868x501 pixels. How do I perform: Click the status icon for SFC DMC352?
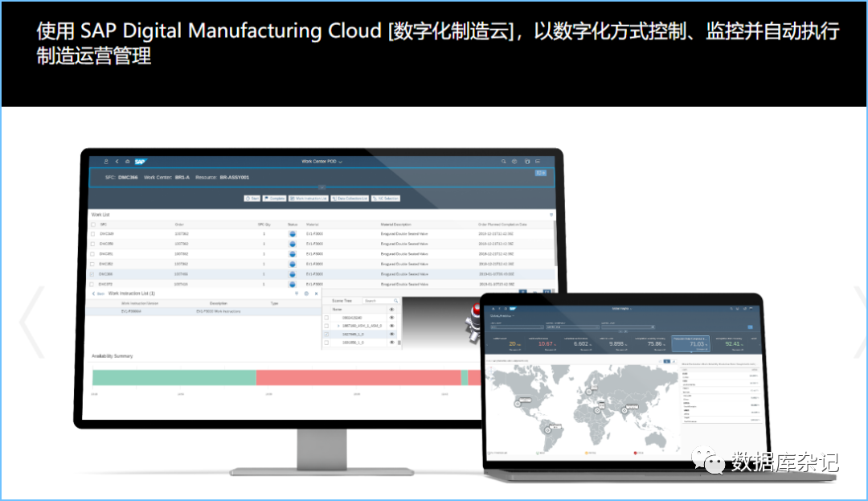pyautogui.click(x=293, y=264)
